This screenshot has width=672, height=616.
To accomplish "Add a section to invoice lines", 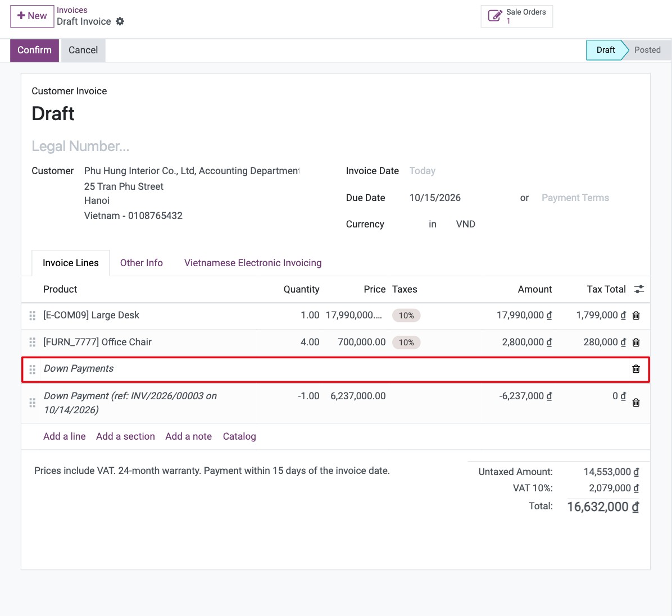I will click(125, 436).
